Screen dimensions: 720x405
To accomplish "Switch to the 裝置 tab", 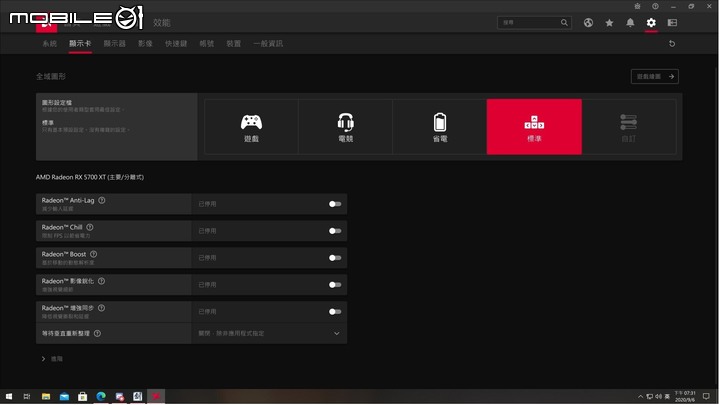I will [233, 44].
